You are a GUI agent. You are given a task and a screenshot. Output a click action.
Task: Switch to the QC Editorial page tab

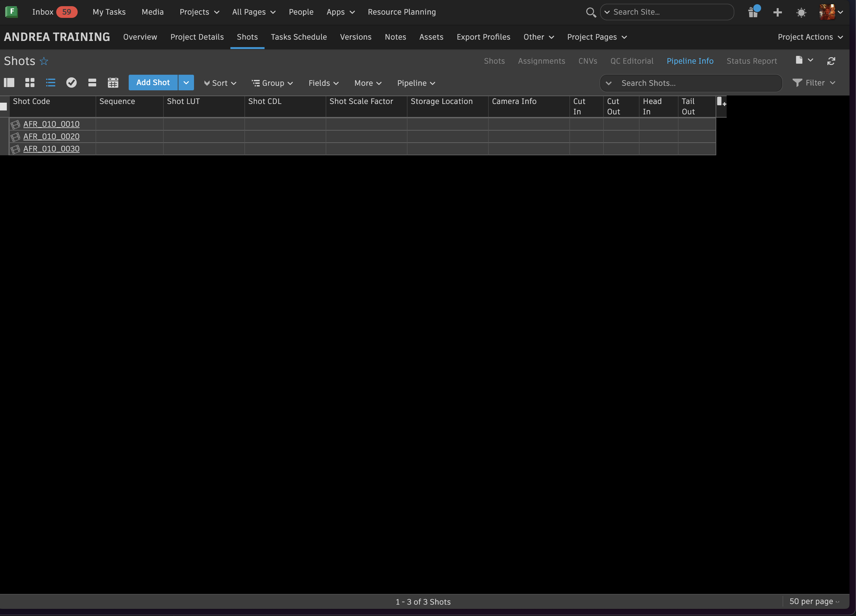pyautogui.click(x=632, y=61)
